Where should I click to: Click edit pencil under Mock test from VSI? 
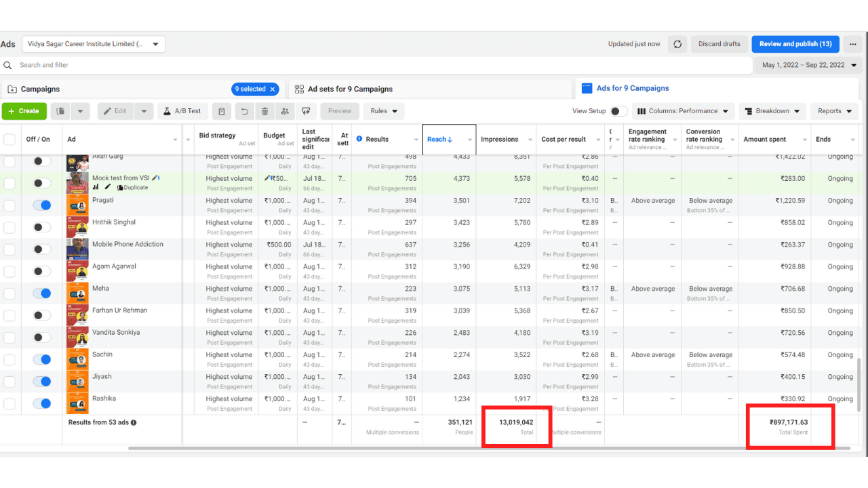(107, 187)
